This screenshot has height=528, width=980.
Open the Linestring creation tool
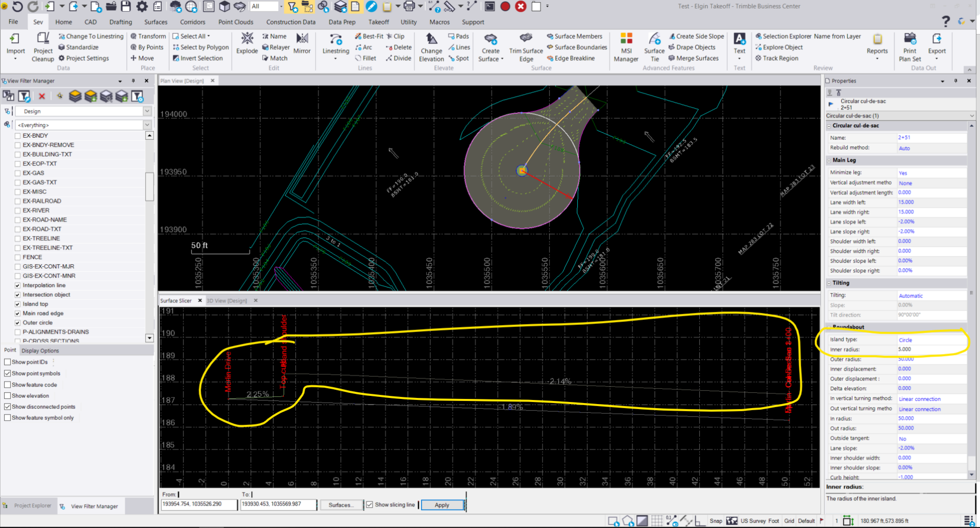(335, 46)
